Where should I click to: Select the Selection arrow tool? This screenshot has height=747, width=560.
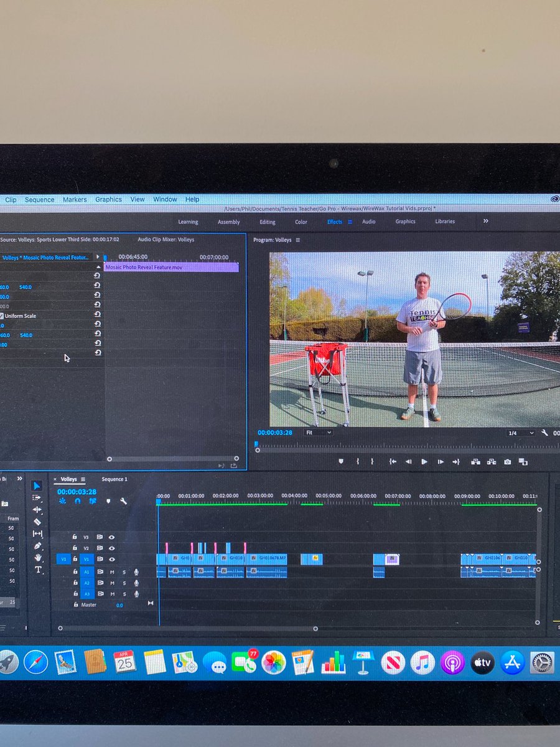pyautogui.click(x=37, y=486)
